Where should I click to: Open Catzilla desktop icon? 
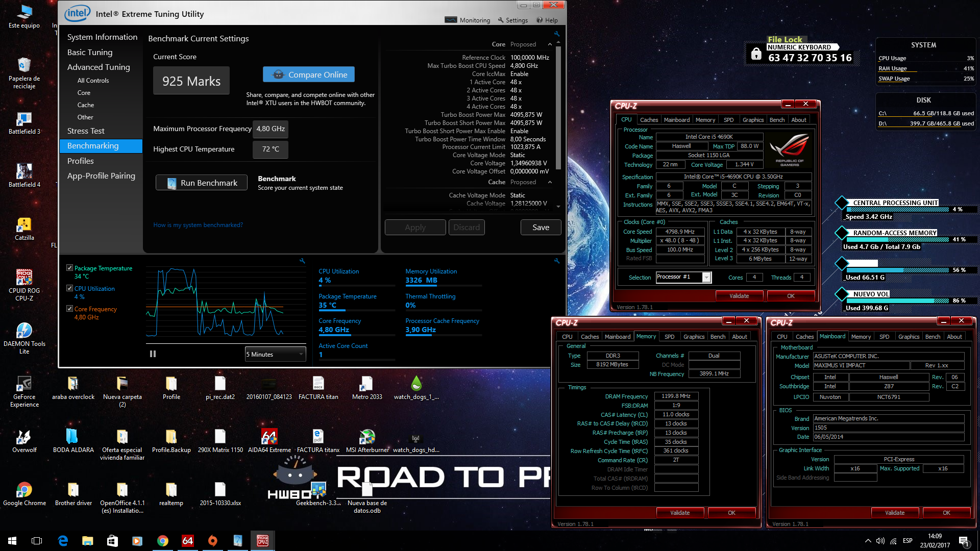pos(24,229)
